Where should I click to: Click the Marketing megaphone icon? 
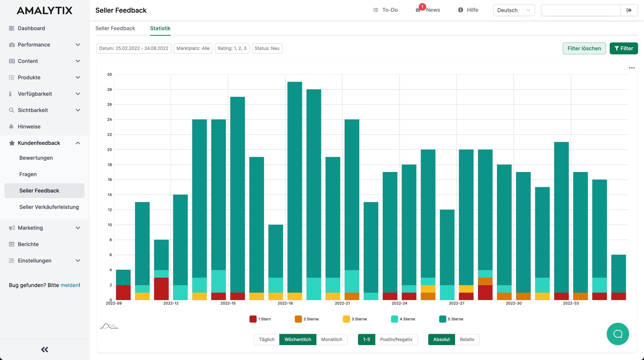click(12, 228)
